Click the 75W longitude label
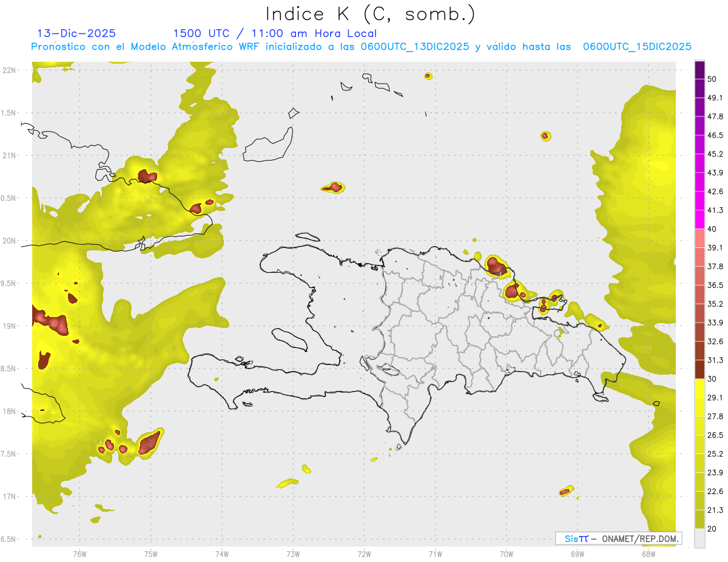This screenshot has height=562, width=728. click(151, 554)
